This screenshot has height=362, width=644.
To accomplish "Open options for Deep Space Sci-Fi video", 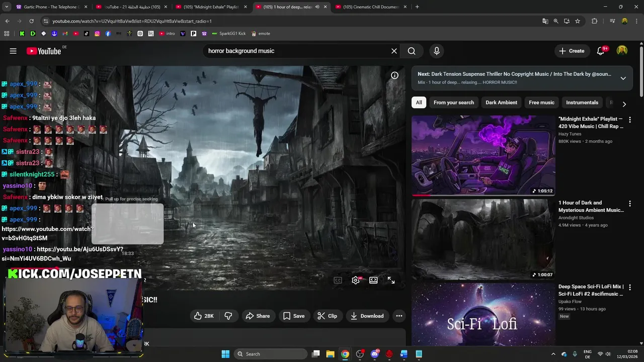I will click(x=629, y=288).
